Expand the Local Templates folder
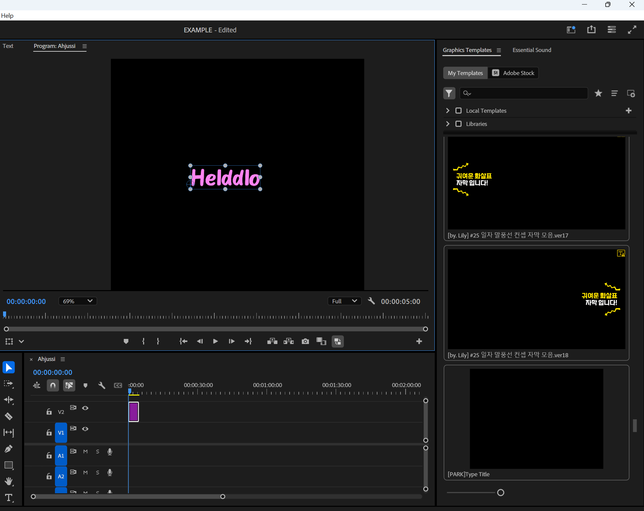 point(448,111)
